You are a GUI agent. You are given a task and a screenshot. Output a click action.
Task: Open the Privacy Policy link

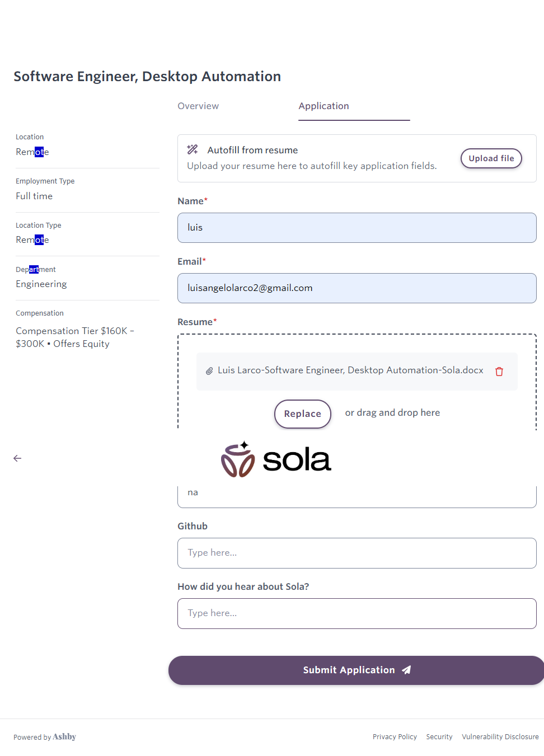click(395, 737)
